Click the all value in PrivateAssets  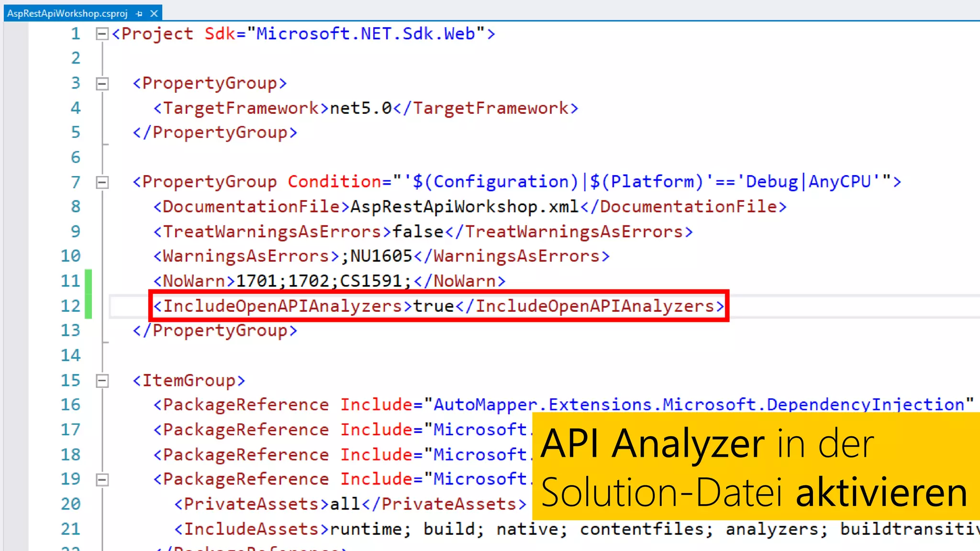(345, 504)
